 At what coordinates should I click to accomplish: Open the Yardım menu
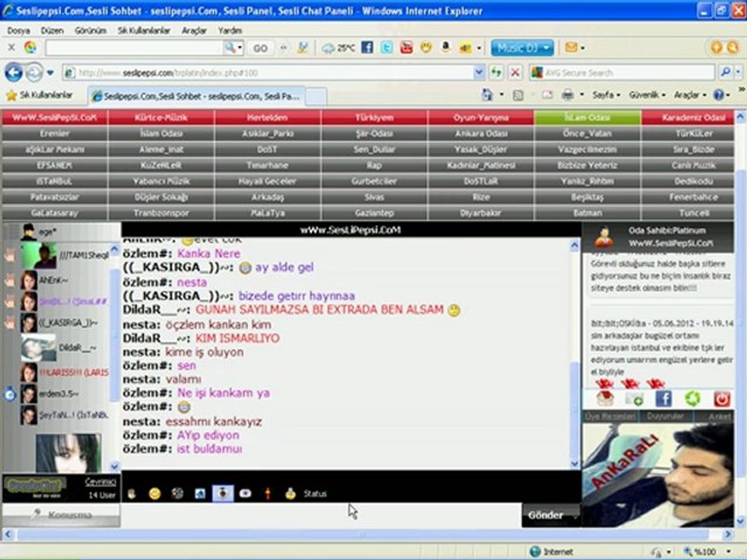230,30
